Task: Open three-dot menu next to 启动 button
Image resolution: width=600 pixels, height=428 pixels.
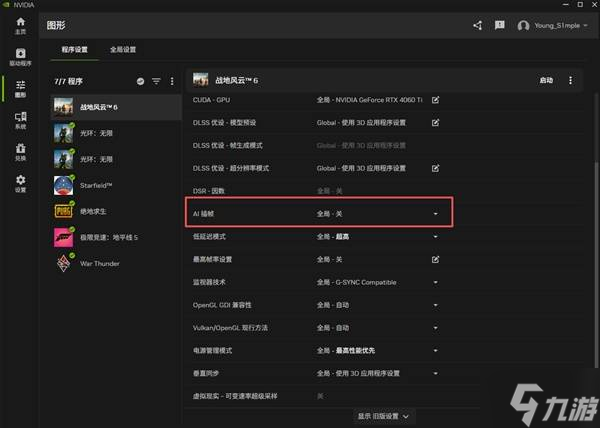Action: pyautogui.click(x=571, y=80)
